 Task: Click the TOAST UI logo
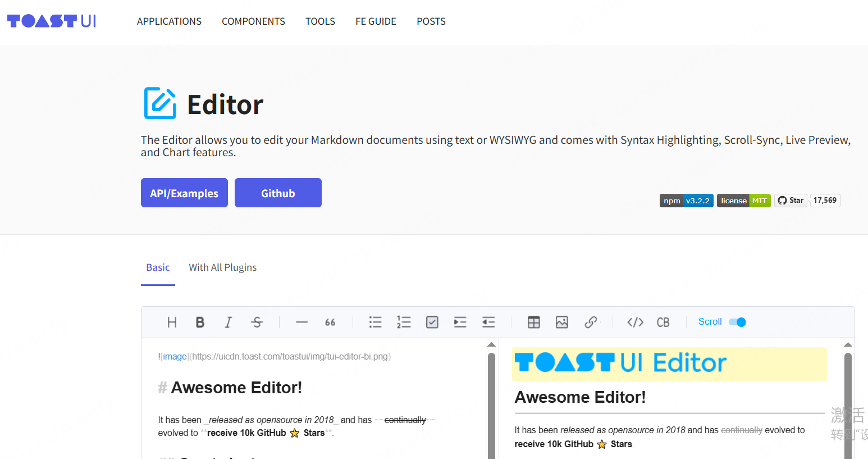coord(52,21)
